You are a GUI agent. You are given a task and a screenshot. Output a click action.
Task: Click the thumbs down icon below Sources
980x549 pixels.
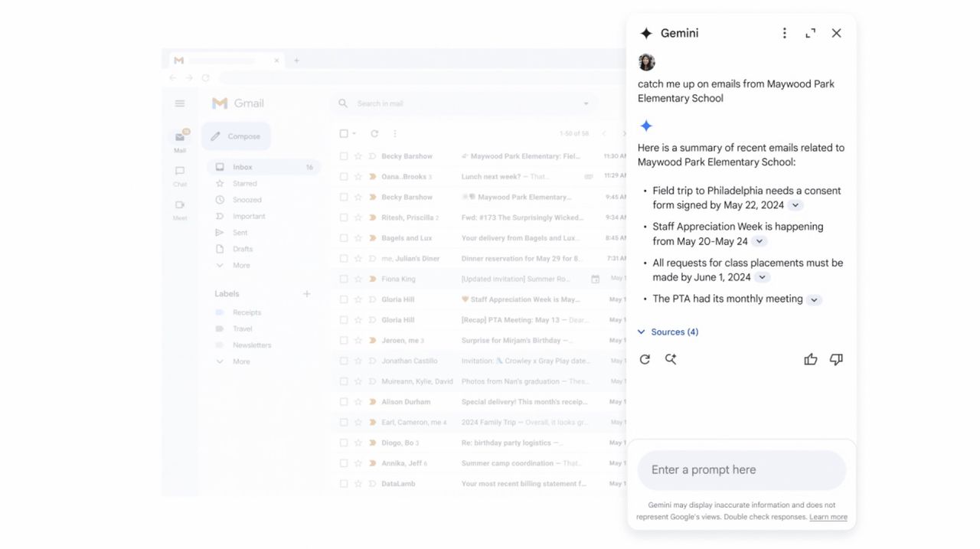tap(836, 358)
